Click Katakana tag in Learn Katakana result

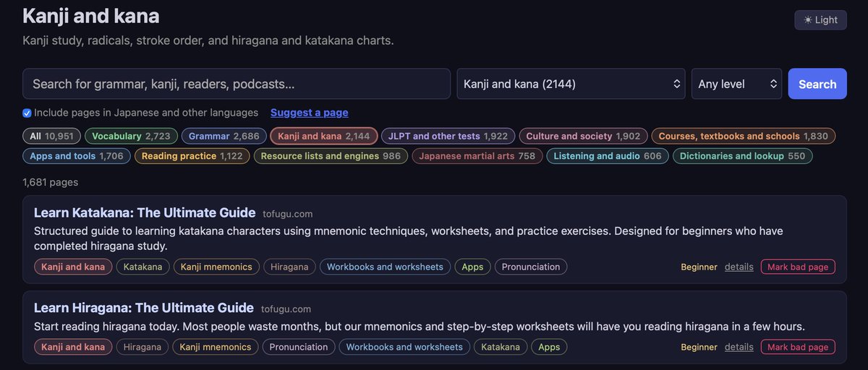[143, 267]
